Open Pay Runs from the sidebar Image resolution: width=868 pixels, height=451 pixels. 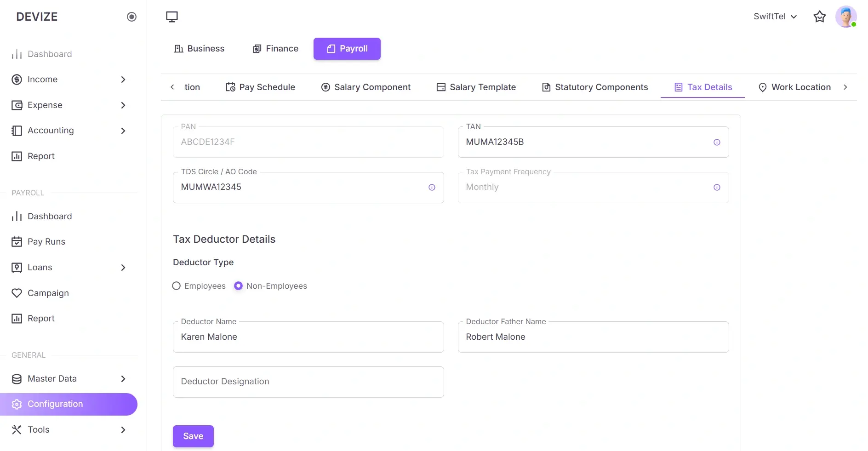pyautogui.click(x=47, y=241)
